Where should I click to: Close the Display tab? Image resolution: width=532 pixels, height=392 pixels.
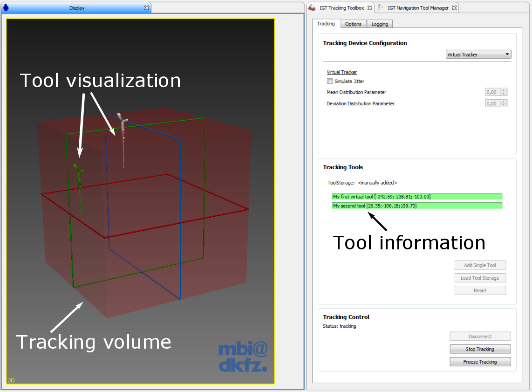(x=147, y=8)
